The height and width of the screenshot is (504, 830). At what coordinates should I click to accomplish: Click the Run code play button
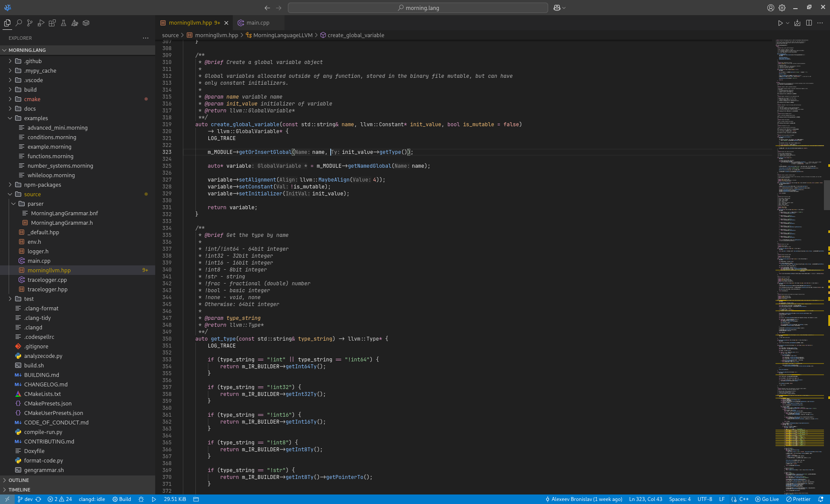(780, 23)
